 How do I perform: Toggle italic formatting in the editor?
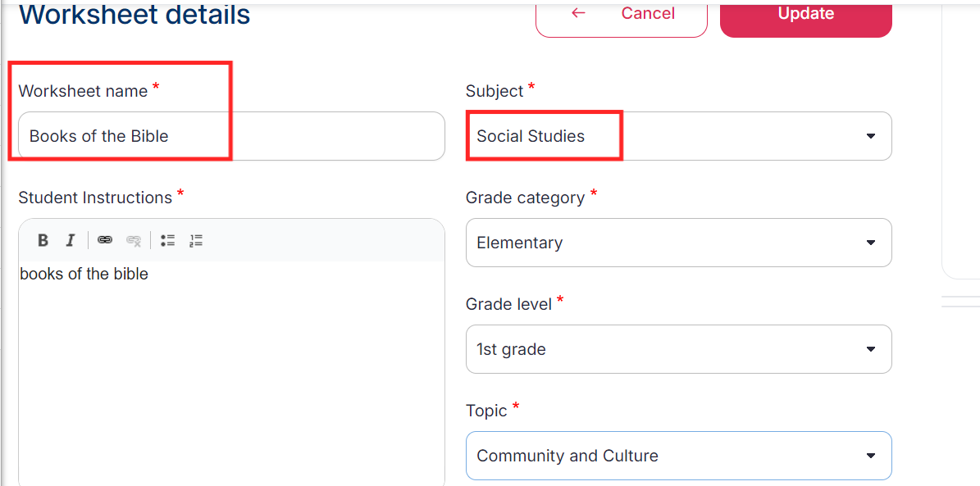[71, 240]
